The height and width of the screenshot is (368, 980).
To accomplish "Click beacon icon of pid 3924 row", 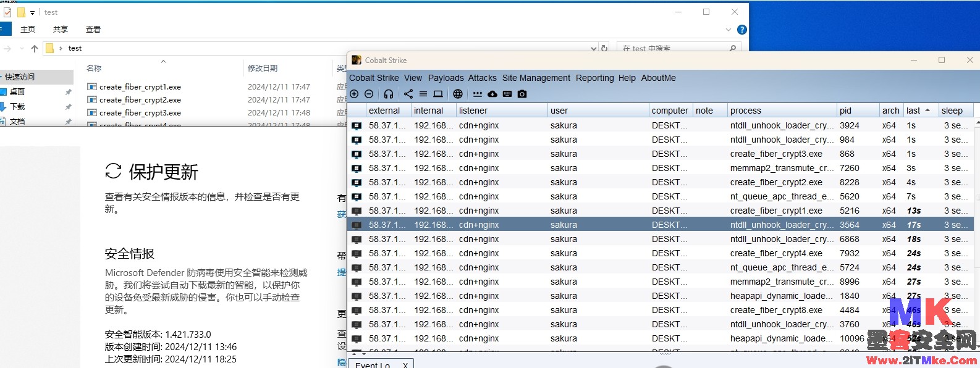I will click(357, 125).
